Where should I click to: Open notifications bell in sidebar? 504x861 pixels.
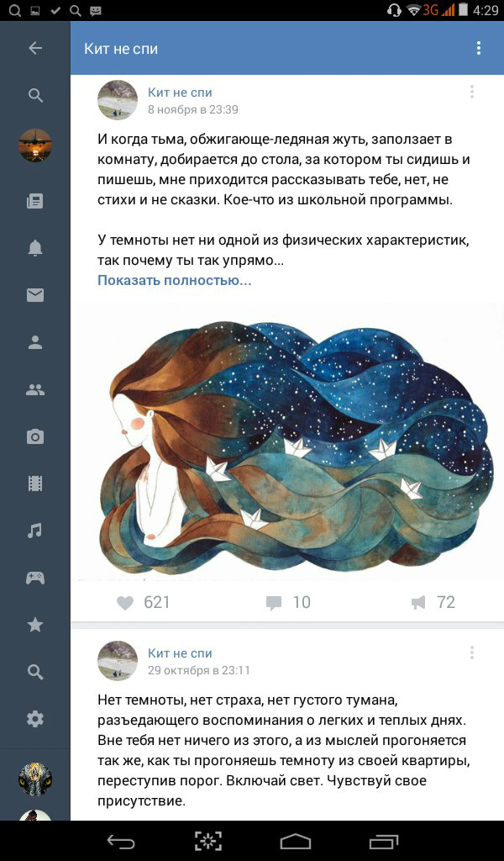click(35, 248)
